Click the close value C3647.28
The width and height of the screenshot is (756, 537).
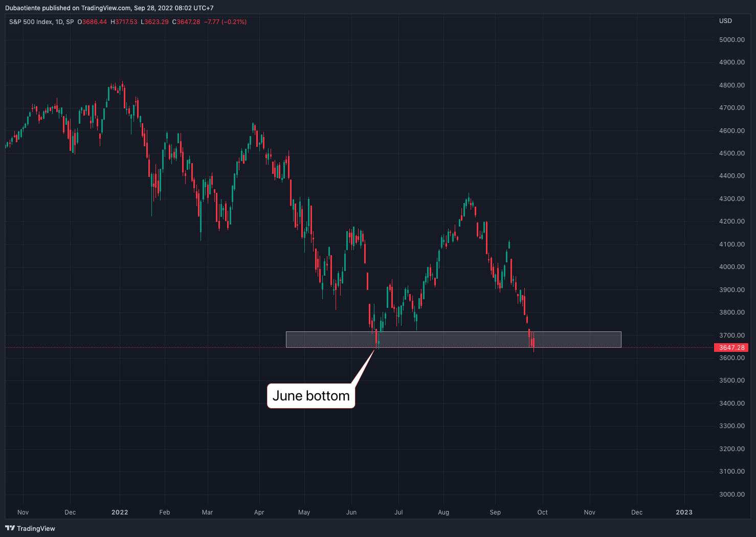pos(186,22)
